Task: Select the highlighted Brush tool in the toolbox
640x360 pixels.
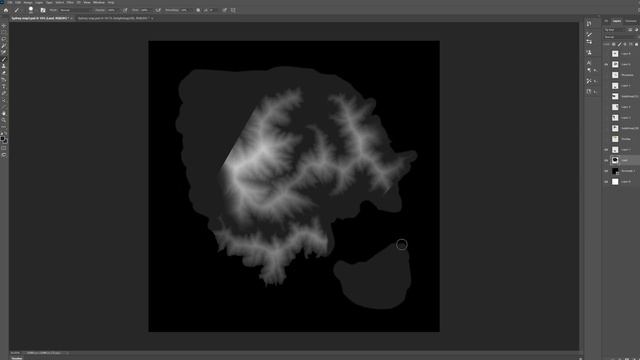Action: click(x=4, y=59)
